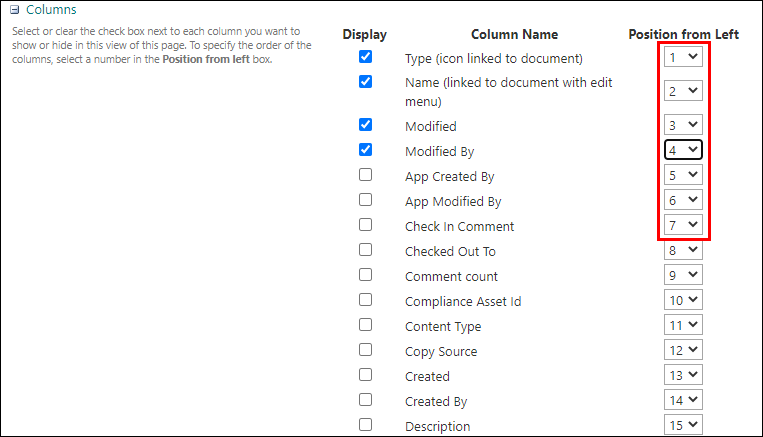Check the Check In Comment checkbox
Viewport: 763px width, 437px height.
tap(365, 225)
